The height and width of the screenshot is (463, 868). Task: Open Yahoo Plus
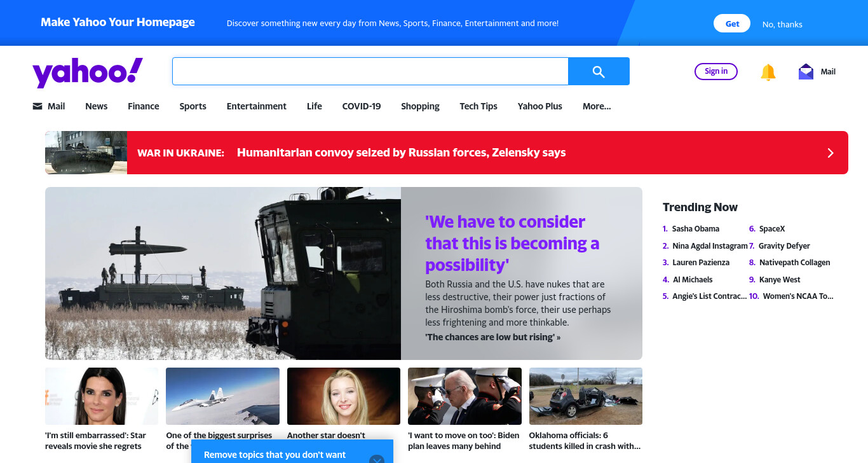[x=540, y=106]
